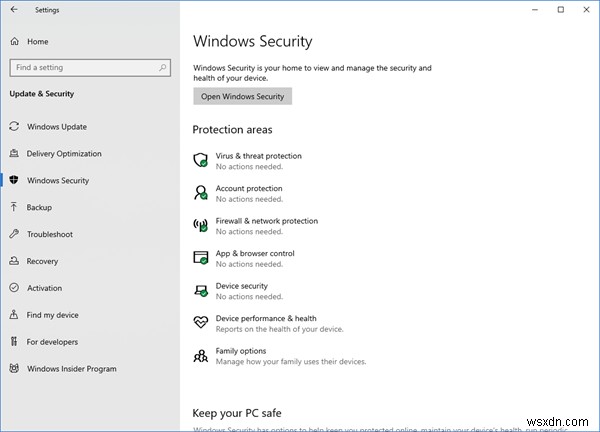Click the App & browser control window icon
Screen dimensions: 600x432
pyautogui.click(x=201, y=258)
